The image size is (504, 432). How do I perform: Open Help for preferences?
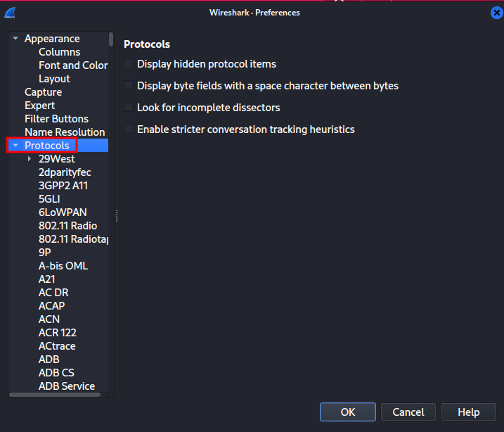point(469,412)
